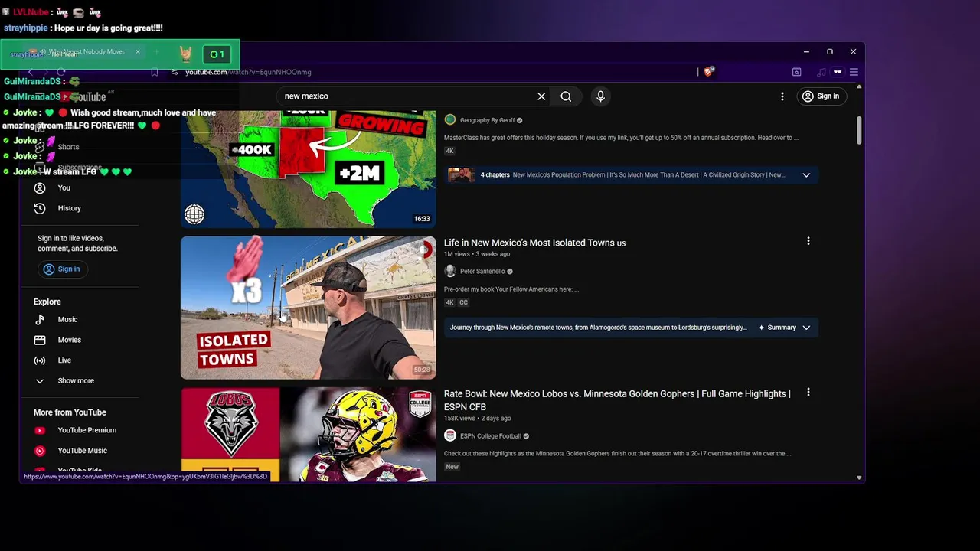
Task: Click the 'Pre-order my book' description text
Action: click(511, 289)
